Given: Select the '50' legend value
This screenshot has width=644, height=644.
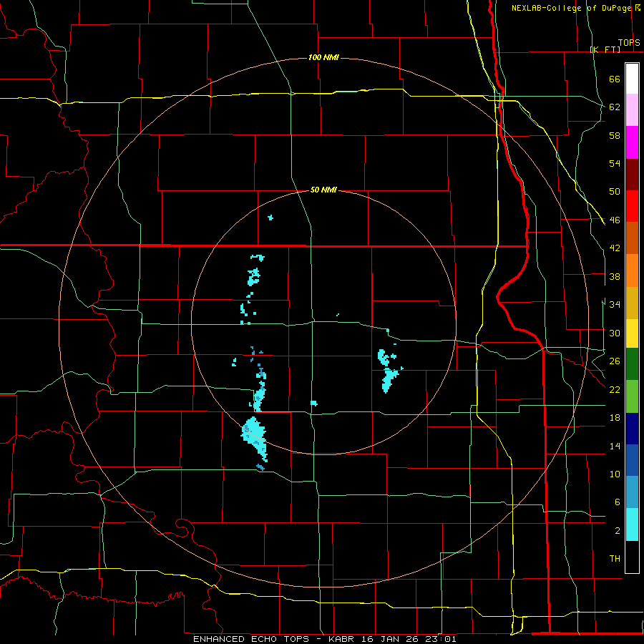Looking at the screenshot, I should click(615, 192).
